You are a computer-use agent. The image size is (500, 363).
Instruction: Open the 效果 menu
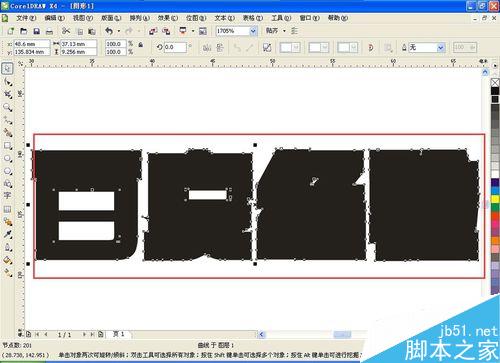tap(168, 18)
